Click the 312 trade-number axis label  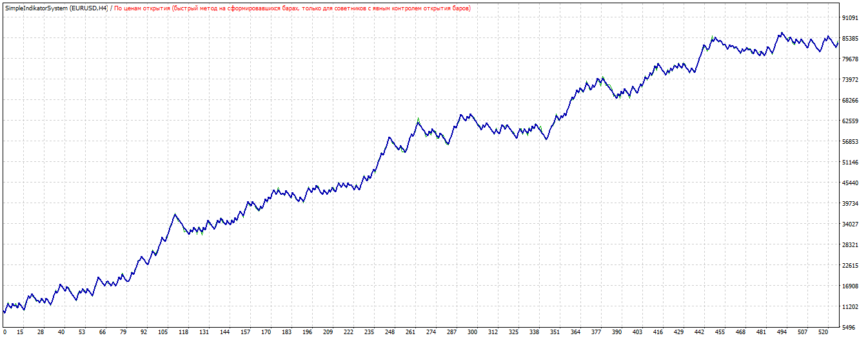pyautogui.click(x=493, y=332)
